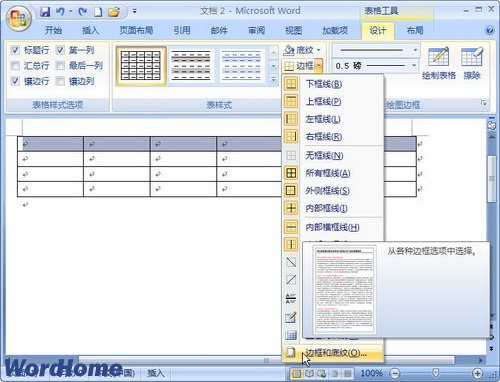Apply inside horizontal border icon
500x382 pixels.
point(291,227)
